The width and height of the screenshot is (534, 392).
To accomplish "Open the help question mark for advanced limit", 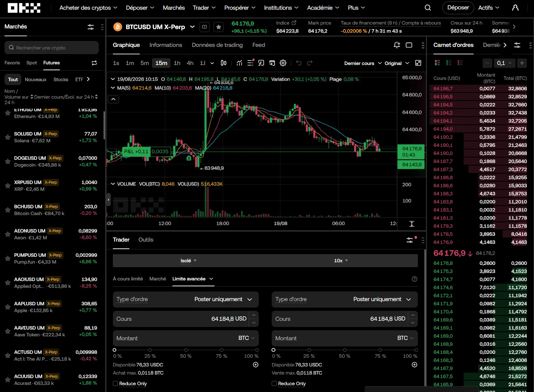I will click(x=414, y=279).
